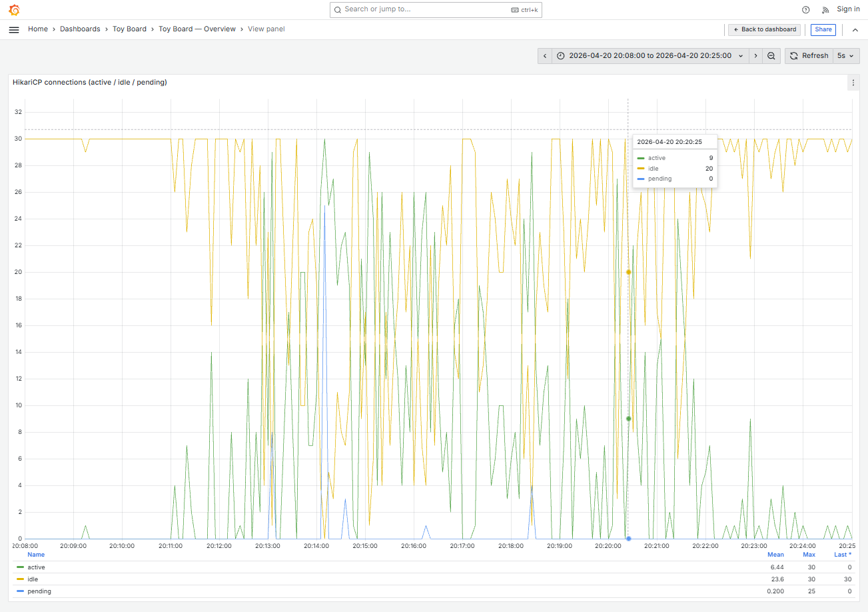The height and width of the screenshot is (612, 868).
Task: Toggle the idle series in legend
Action: pos(33,579)
